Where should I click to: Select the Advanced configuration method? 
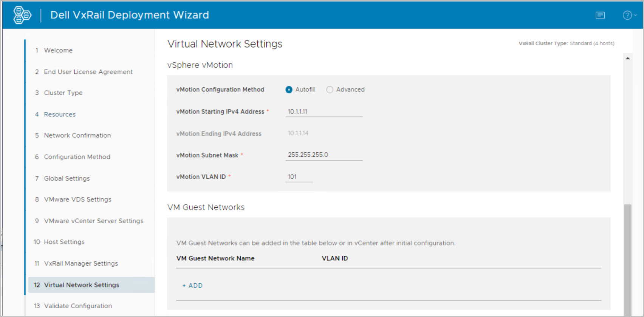pyautogui.click(x=330, y=90)
